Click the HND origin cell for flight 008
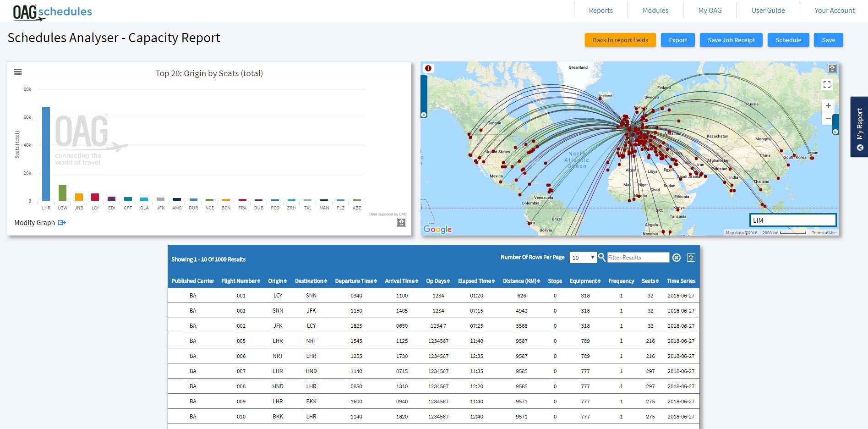 coord(278,386)
